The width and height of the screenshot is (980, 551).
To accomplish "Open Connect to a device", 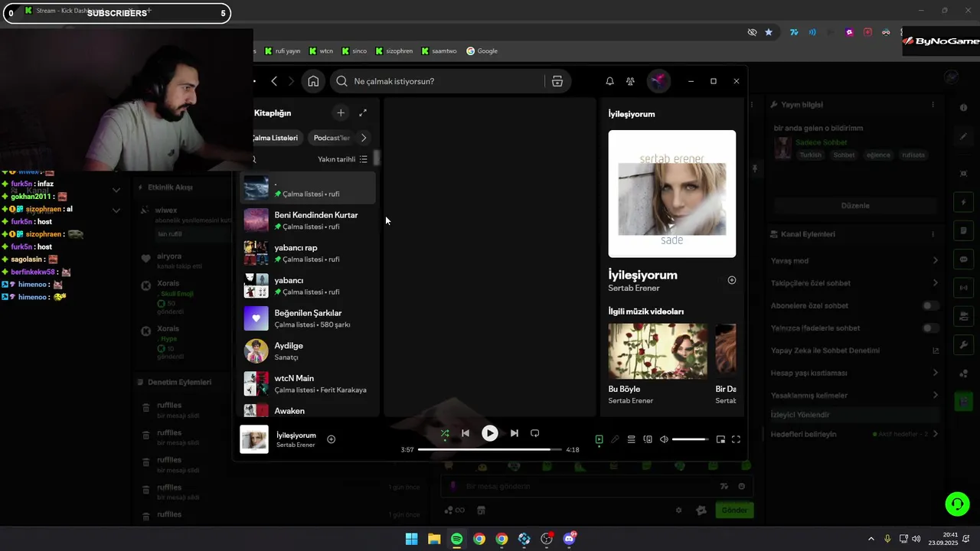I will 648,439.
